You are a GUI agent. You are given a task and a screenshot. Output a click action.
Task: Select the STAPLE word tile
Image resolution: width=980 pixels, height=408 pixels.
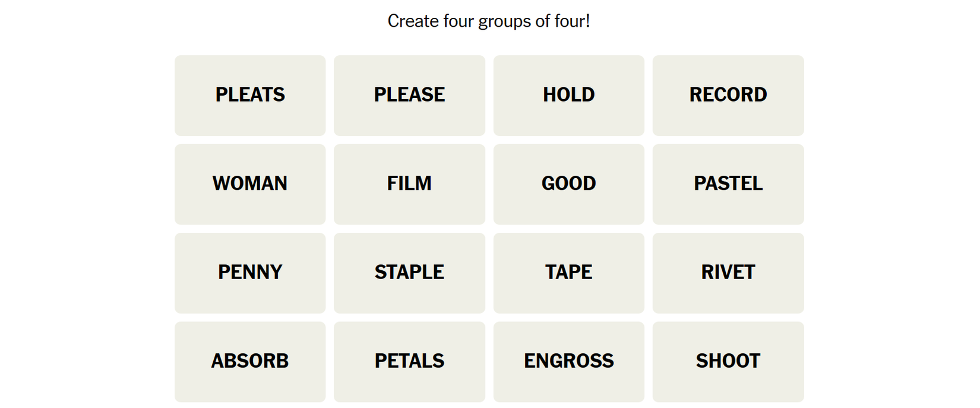click(x=409, y=273)
